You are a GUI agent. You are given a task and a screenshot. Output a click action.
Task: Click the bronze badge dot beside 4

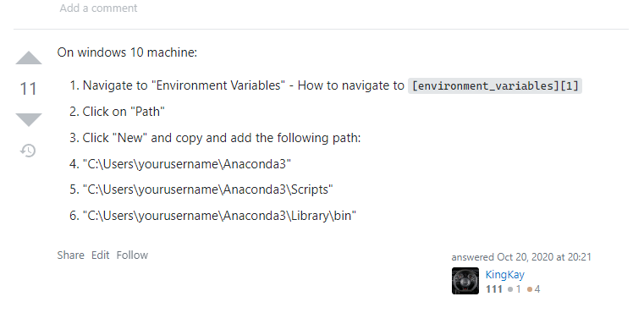pos(530,289)
